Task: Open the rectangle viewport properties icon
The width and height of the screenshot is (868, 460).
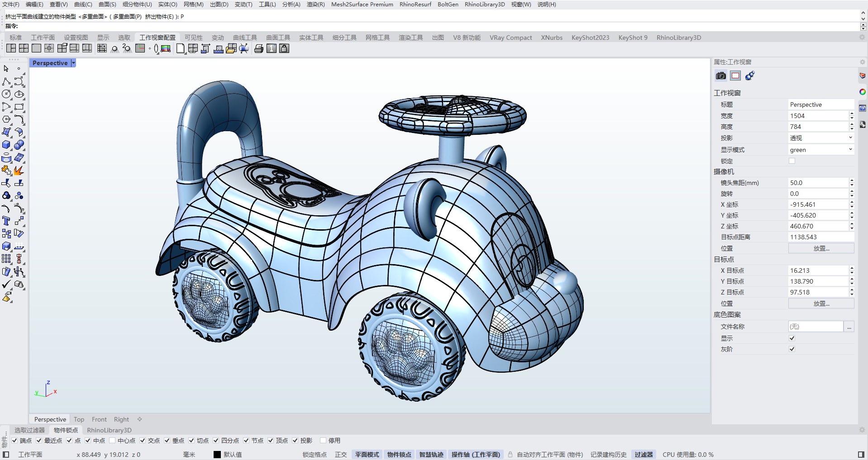Action: coord(735,76)
